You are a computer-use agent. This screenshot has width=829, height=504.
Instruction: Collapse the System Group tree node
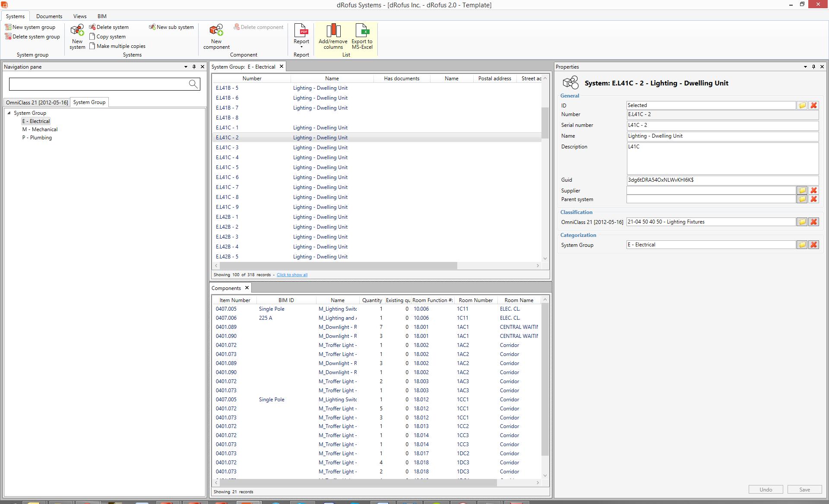(x=9, y=113)
